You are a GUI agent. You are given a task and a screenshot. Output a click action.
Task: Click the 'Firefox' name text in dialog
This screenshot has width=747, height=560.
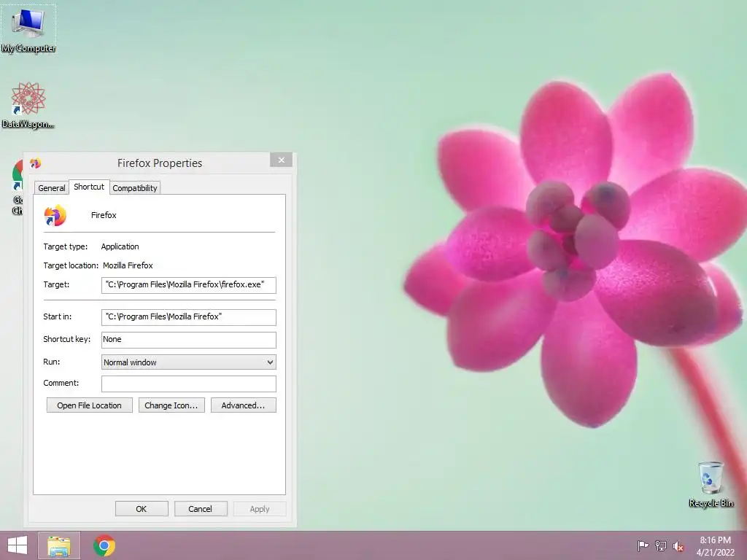pyautogui.click(x=104, y=215)
